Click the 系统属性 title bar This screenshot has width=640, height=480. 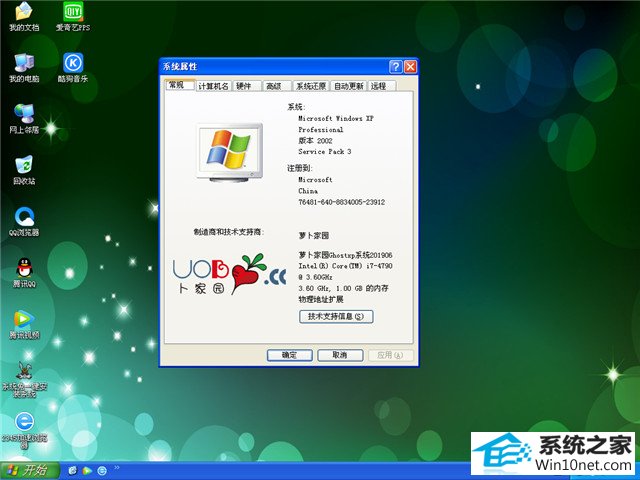pos(273,67)
